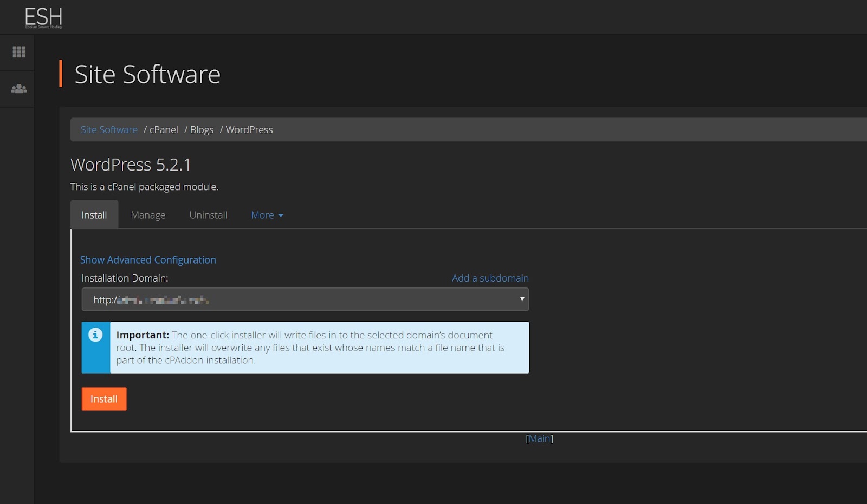This screenshot has height=504, width=867.
Task: Open the user manager people icon
Action: 19,89
